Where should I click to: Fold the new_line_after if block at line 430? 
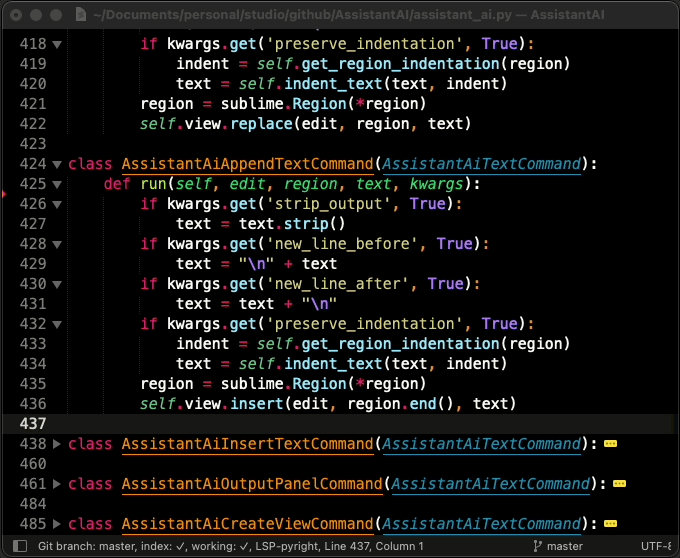click(x=57, y=284)
